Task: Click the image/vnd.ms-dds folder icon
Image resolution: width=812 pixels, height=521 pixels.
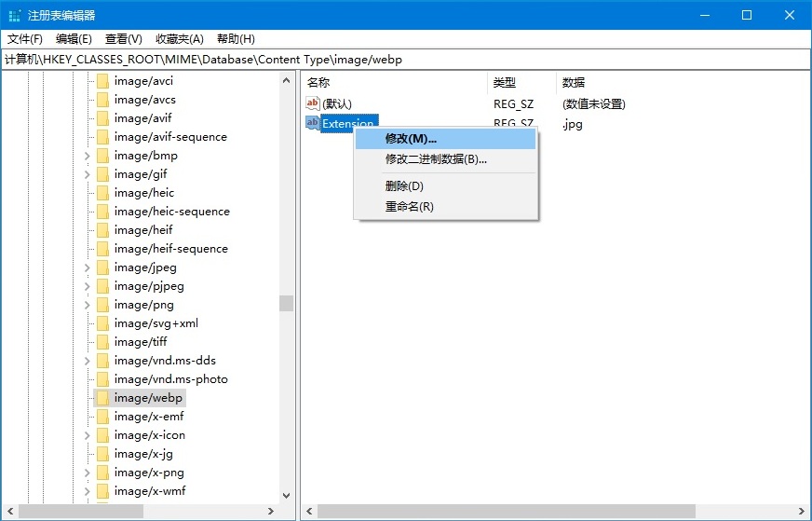Action: point(102,361)
